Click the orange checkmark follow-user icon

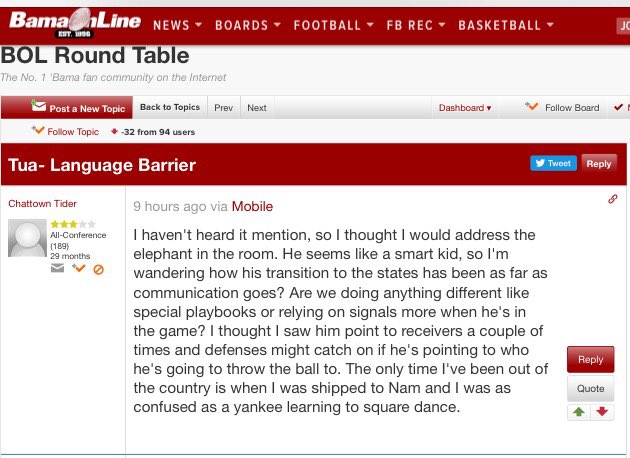coord(77,268)
